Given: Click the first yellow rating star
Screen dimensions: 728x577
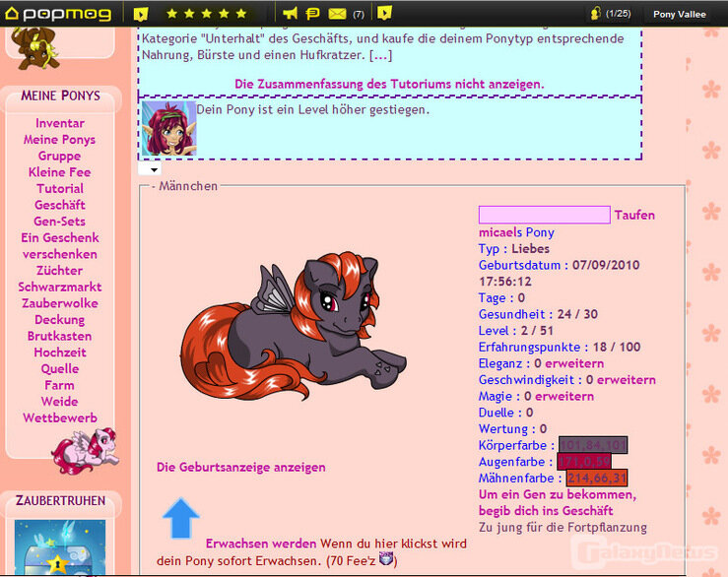Looking at the screenshot, I should pyautogui.click(x=171, y=14).
